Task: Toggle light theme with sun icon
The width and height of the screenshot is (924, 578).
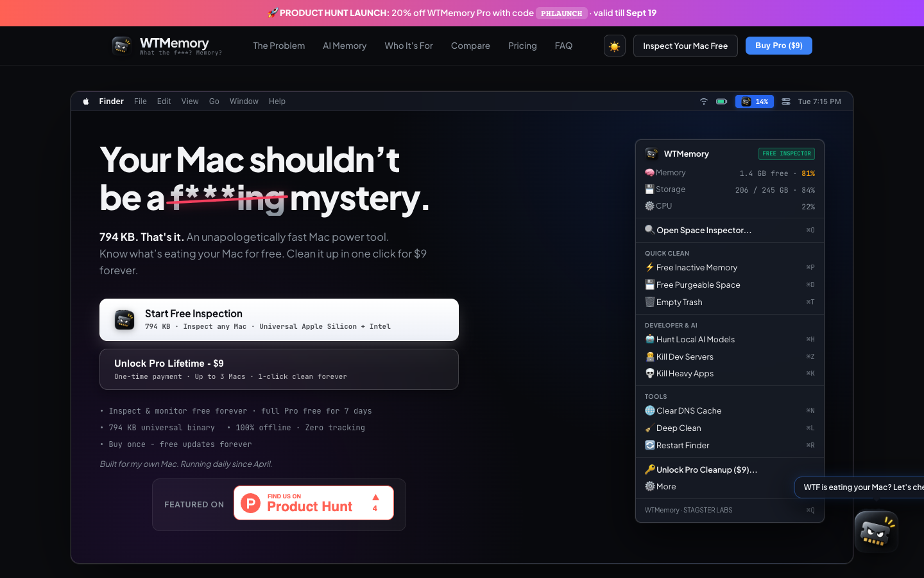Action: tap(615, 46)
